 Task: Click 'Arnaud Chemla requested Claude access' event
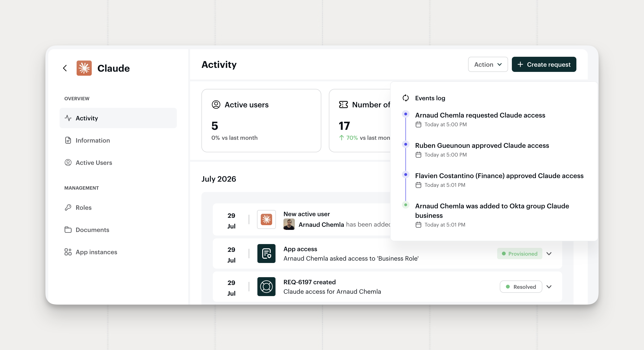pyautogui.click(x=480, y=115)
